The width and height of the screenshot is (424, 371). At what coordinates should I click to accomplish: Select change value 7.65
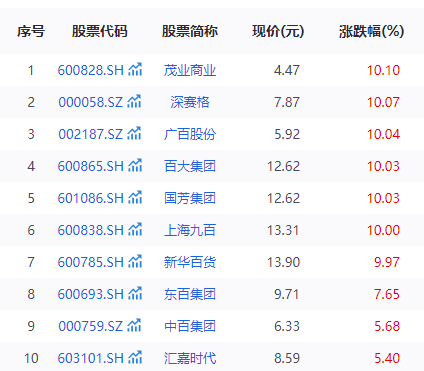point(387,294)
